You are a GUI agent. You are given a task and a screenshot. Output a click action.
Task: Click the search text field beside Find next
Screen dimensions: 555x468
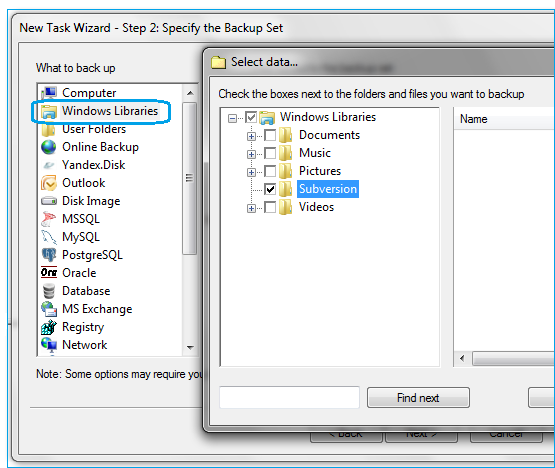[290, 398]
